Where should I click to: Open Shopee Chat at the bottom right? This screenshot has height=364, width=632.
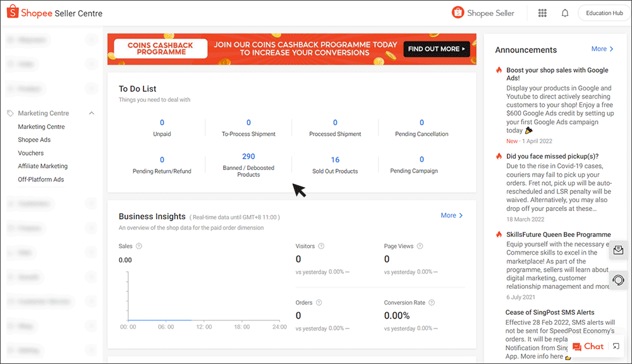click(x=588, y=346)
